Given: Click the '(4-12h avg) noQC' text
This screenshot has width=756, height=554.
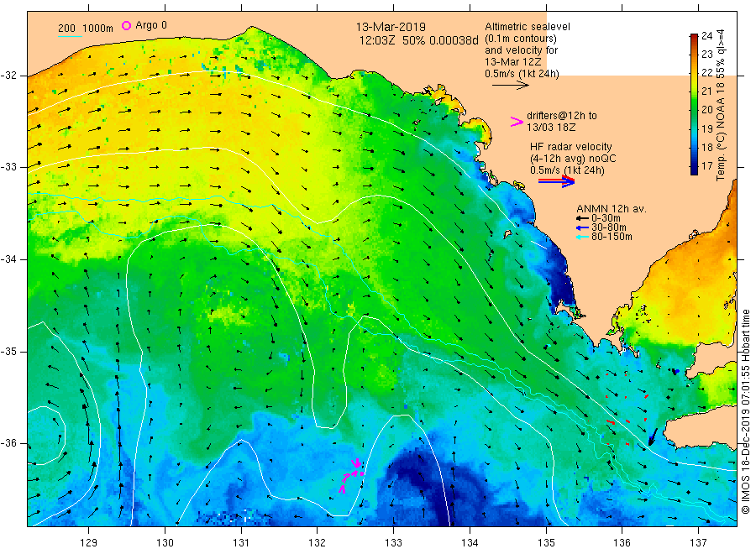Looking at the screenshot, I should click(x=573, y=159).
